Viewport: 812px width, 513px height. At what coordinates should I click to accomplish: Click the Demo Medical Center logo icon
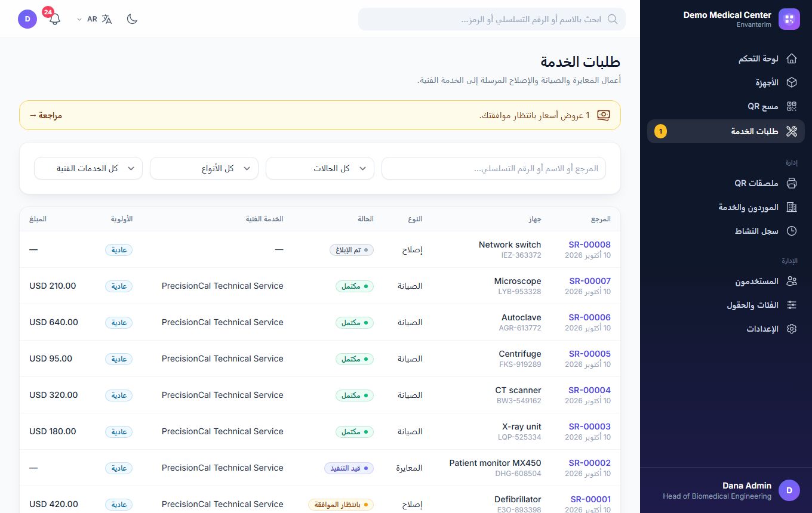tap(790, 19)
